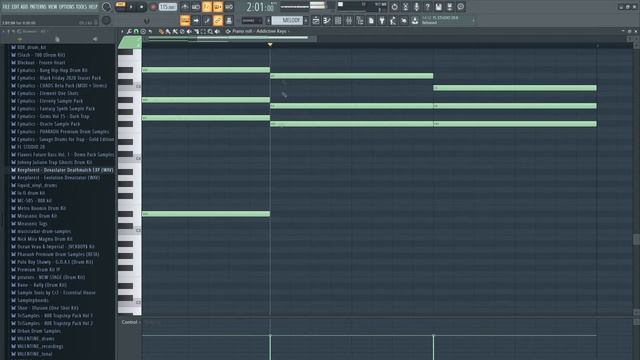This screenshot has width=640, height=360.
Task: Click the note/clip grouping pencil button
Action: [x=207, y=20]
